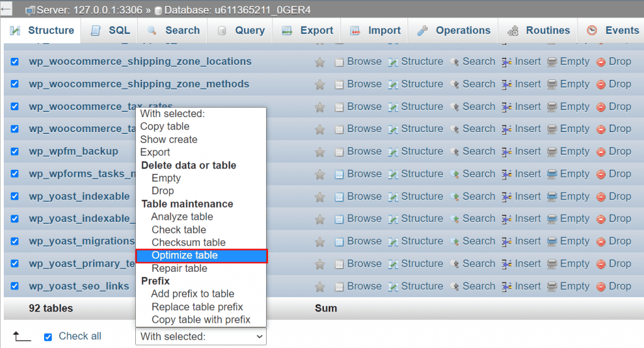Select Check table option

(179, 230)
